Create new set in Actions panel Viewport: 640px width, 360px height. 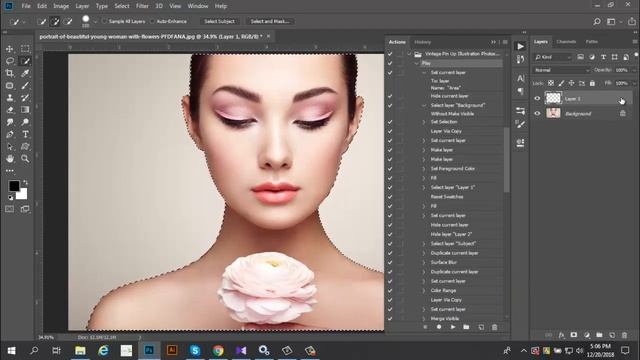[x=466, y=327]
